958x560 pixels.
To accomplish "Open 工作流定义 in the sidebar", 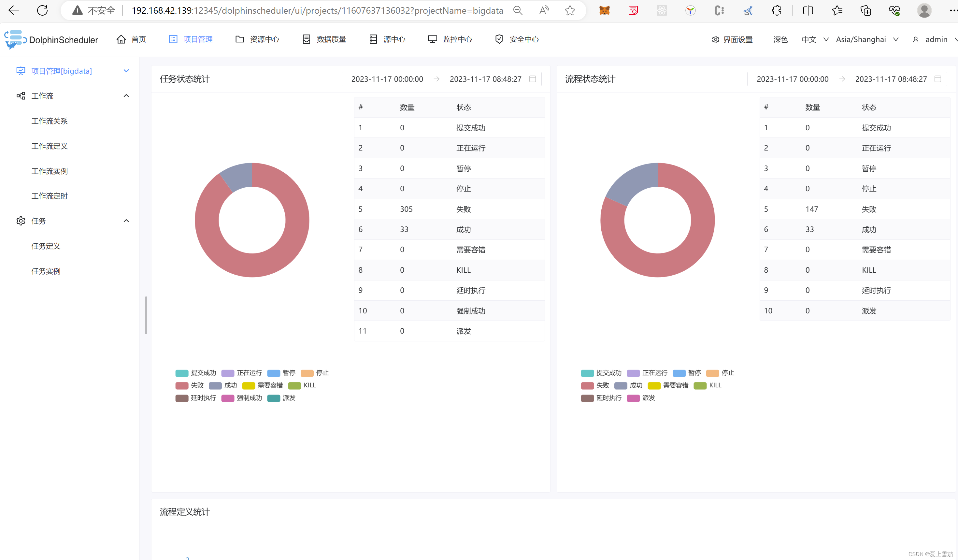I will click(50, 146).
